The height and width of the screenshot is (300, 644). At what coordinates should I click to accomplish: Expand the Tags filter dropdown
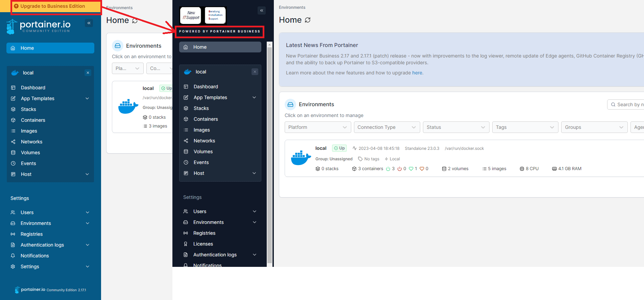coord(525,127)
